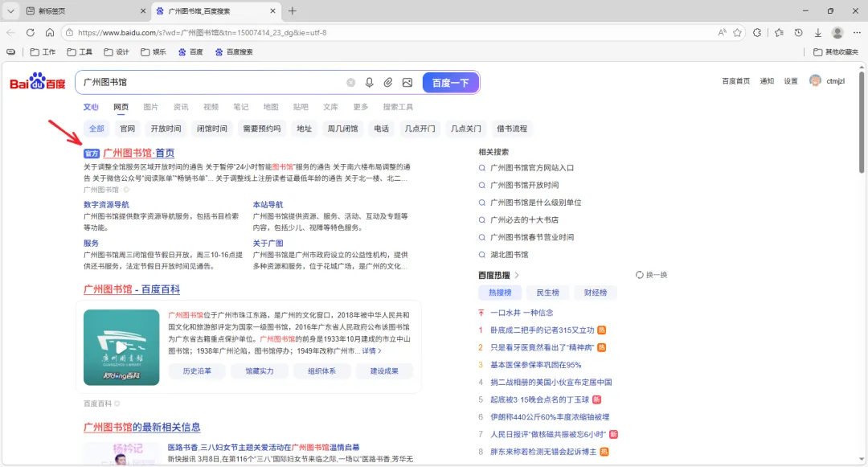Switch to the 民生榜 tab

[547, 293]
